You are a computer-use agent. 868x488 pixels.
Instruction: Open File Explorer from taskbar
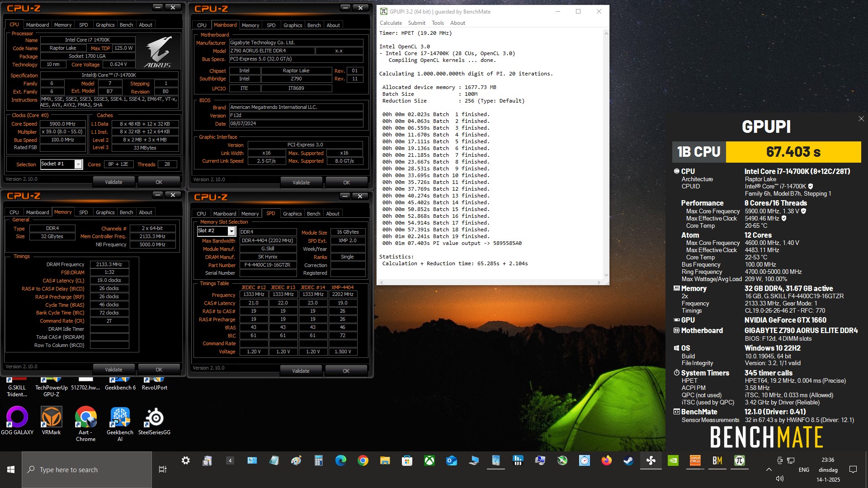pos(385,460)
